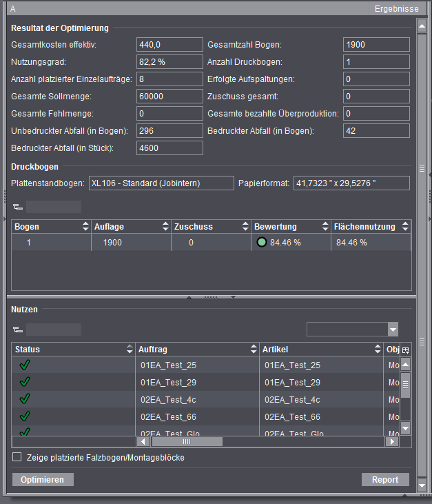The width and height of the screenshot is (432, 504).
Task: Click the Nutzen table horizontal scroll right arrow
Action: tap(392, 442)
